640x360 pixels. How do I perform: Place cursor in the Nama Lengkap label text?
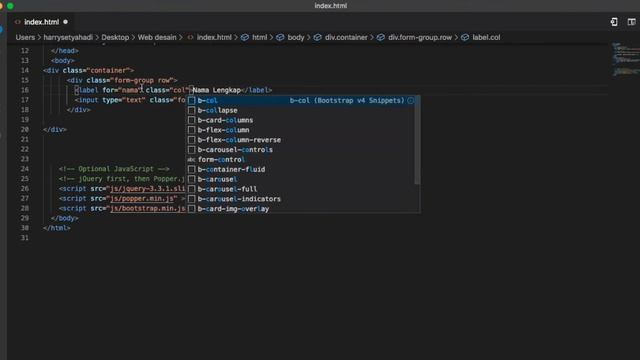[217, 90]
